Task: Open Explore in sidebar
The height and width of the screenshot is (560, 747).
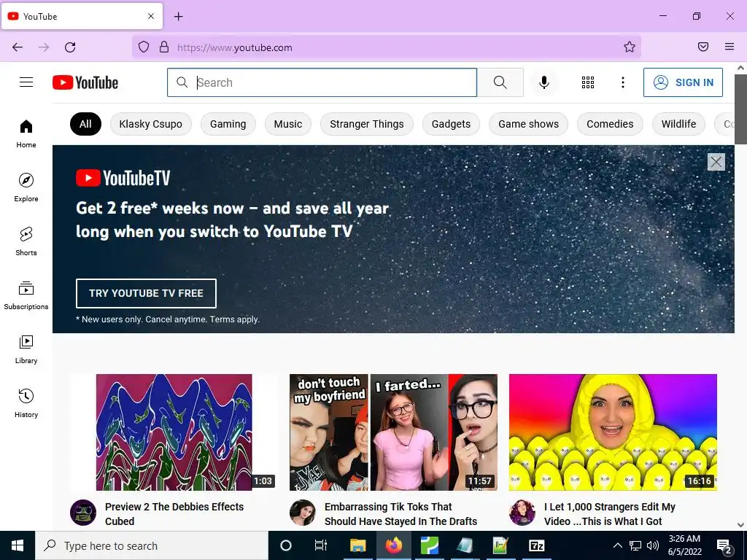Action: (26, 187)
